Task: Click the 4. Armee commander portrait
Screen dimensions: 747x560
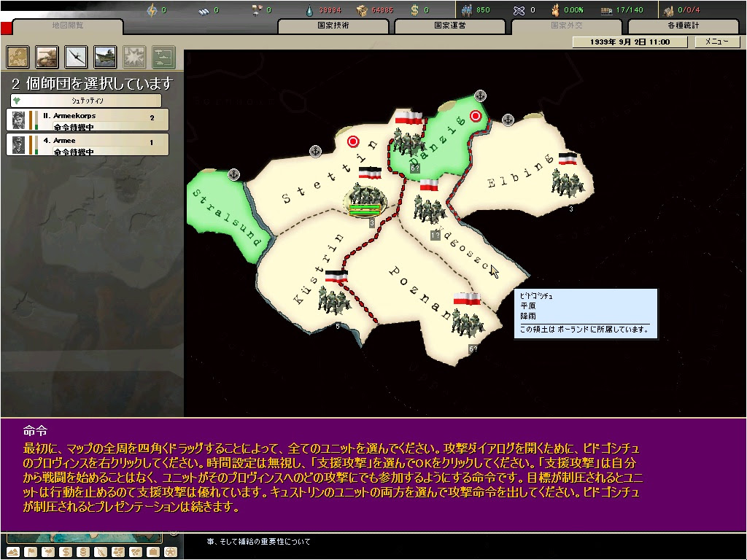Action: [x=18, y=145]
